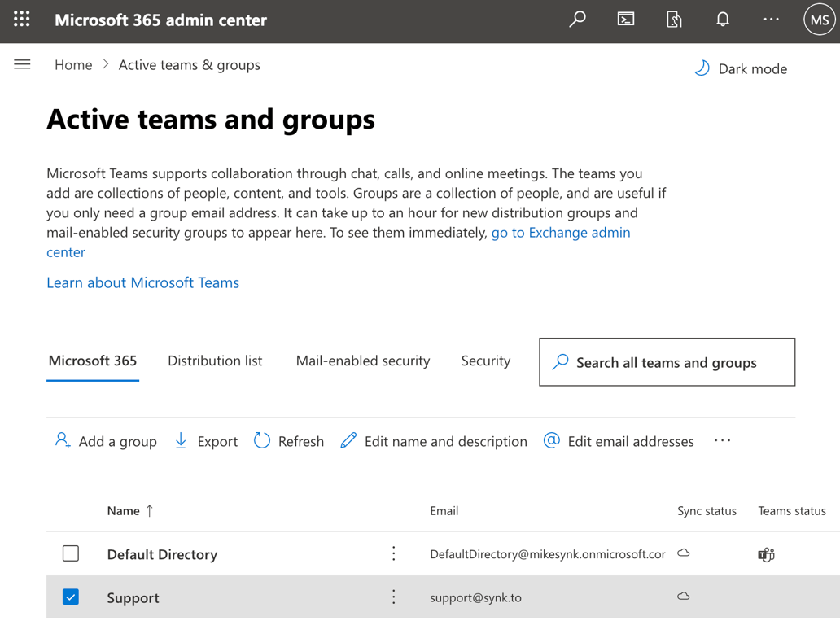Enable Dark mode
Screen dimensions: 840x625
741,68
